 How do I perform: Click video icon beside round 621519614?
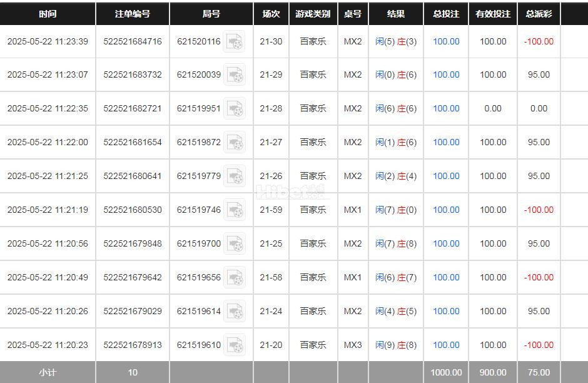[x=235, y=312]
